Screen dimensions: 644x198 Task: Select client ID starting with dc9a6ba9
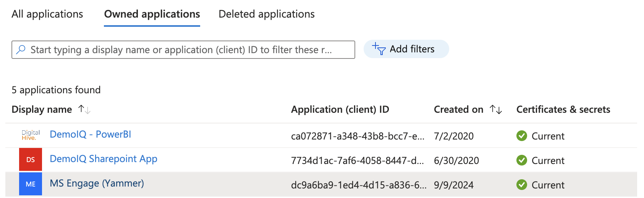[x=359, y=185]
